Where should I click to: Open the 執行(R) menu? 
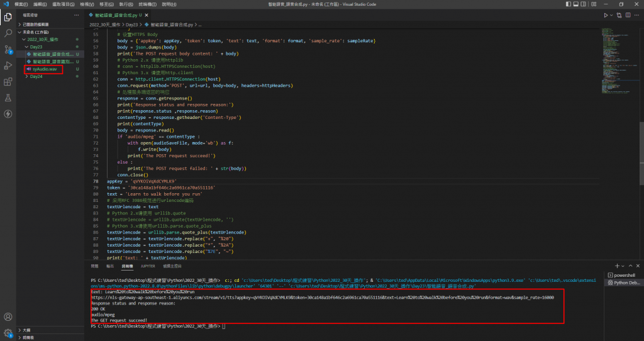tap(126, 4)
